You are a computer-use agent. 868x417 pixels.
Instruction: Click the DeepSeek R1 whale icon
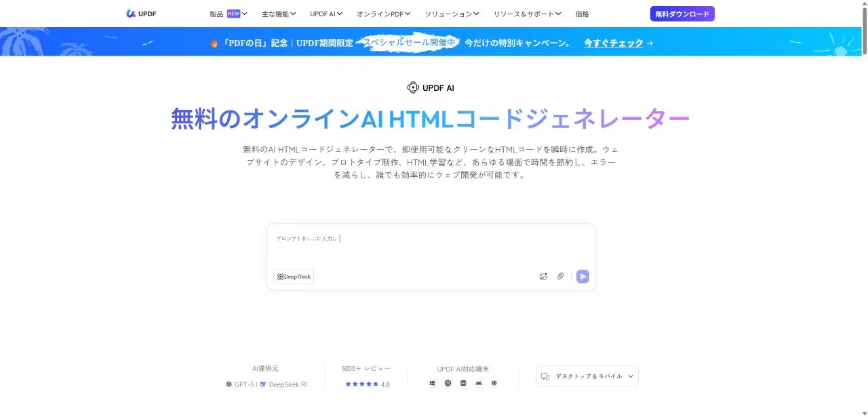pyautogui.click(x=263, y=384)
